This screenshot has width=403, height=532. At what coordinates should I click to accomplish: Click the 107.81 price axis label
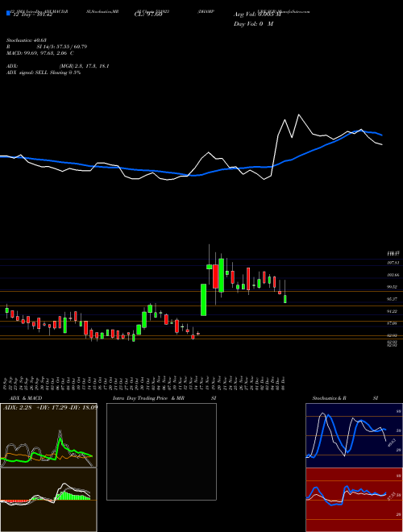tap(393, 262)
